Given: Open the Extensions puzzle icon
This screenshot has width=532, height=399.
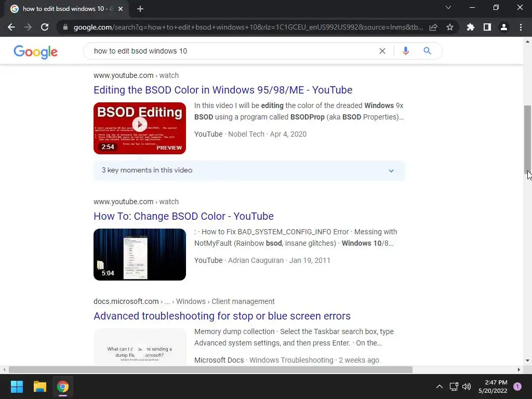Looking at the screenshot, I should [x=471, y=27].
